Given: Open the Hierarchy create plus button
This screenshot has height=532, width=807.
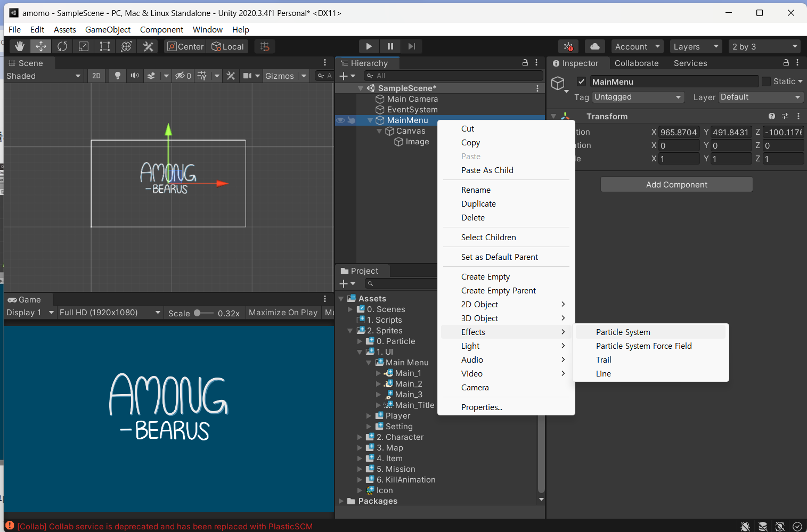Looking at the screenshot, I should (x=347, y=76).
